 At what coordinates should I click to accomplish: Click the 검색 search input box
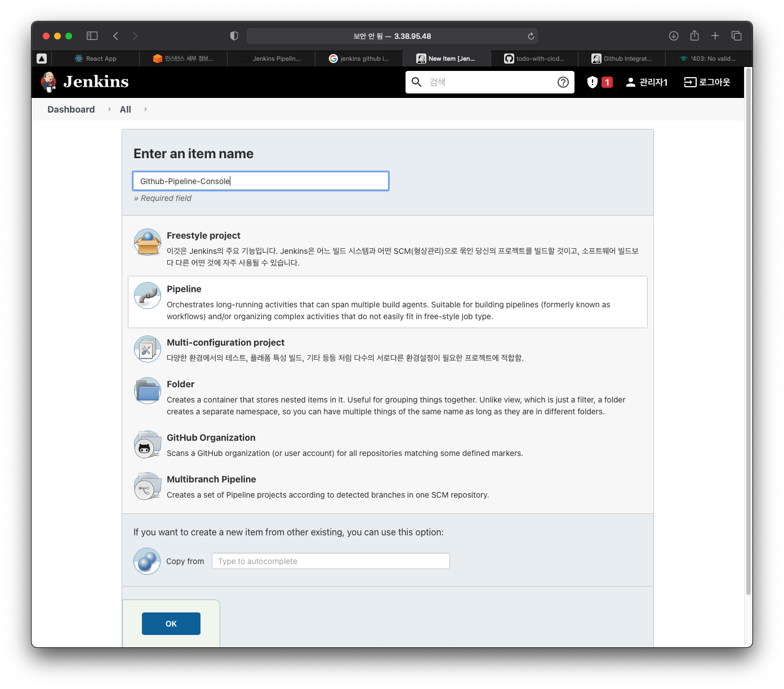coord(490,82)
